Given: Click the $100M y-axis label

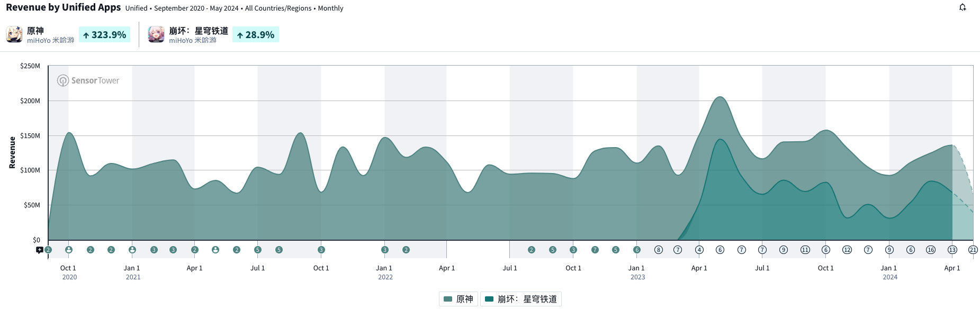Looking at the screenshot, I should pos(30,170).
